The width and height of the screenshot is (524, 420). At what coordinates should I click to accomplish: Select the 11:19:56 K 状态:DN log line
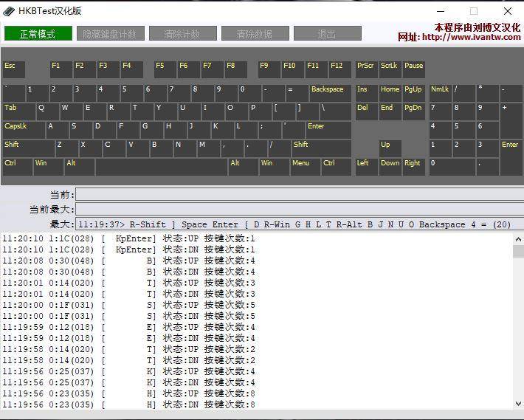(x=129, y=382)
